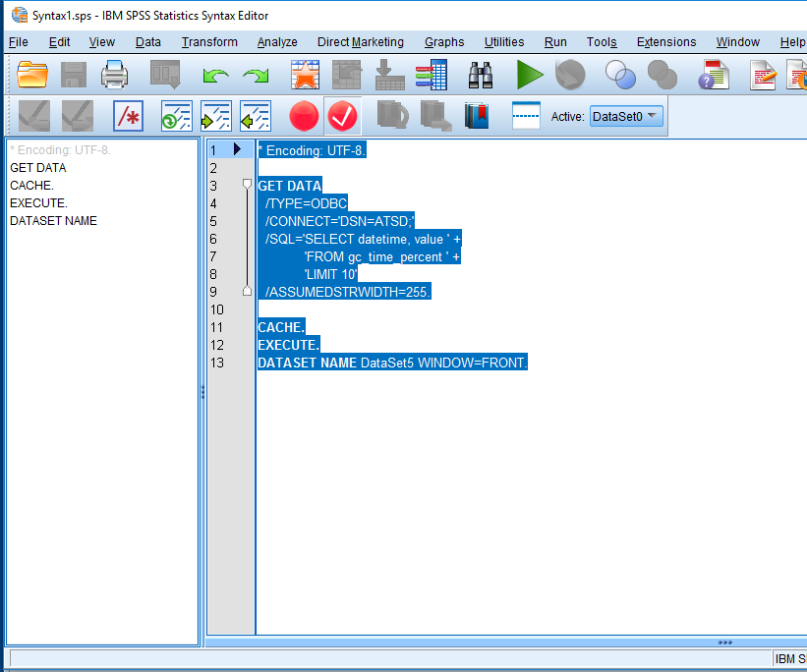
Task: Open the View menu
Action: point(101,42)
